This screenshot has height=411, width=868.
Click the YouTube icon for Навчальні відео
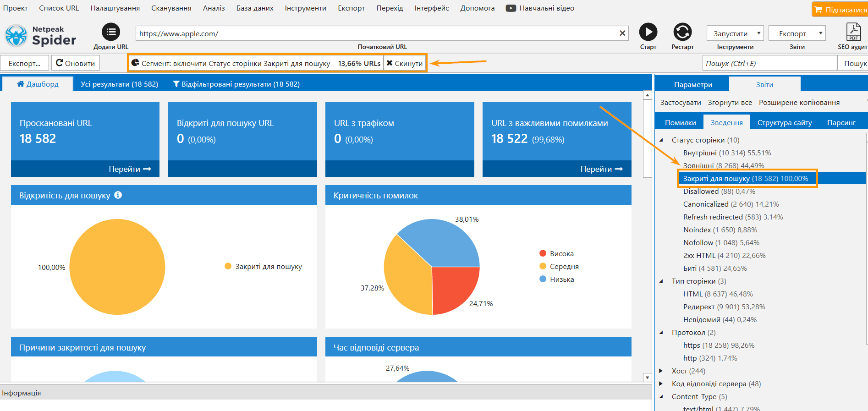pyautogui.click(x=511, y=8)
